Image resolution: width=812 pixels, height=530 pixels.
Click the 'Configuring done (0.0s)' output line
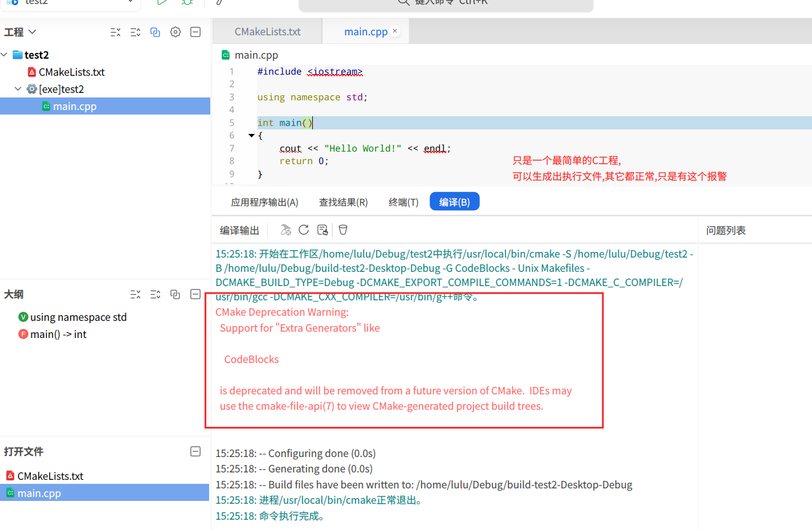point(295,454)
